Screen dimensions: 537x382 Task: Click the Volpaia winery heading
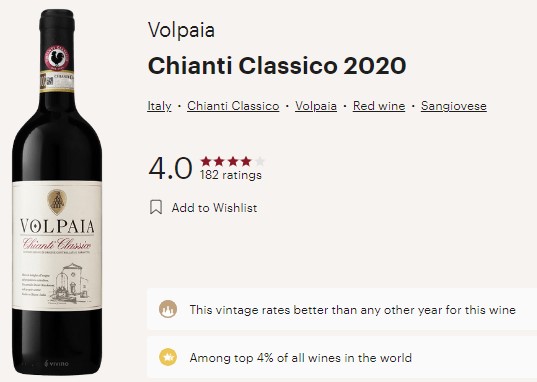tap(181, 30)
